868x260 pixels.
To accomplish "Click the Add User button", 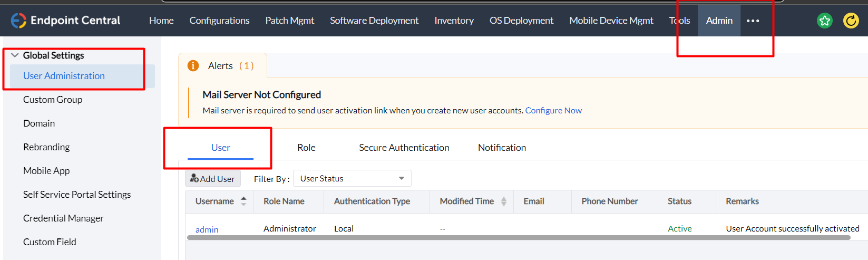I will (213, 179).
